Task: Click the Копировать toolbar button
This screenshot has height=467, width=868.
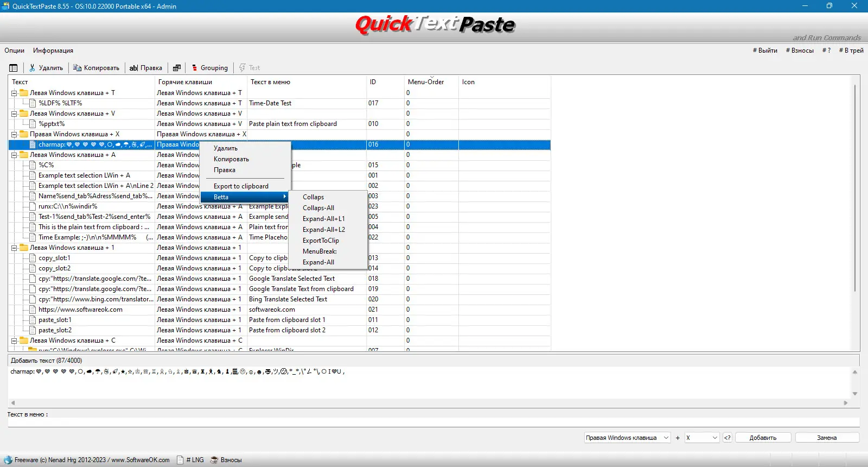Action: click(97, 68)
